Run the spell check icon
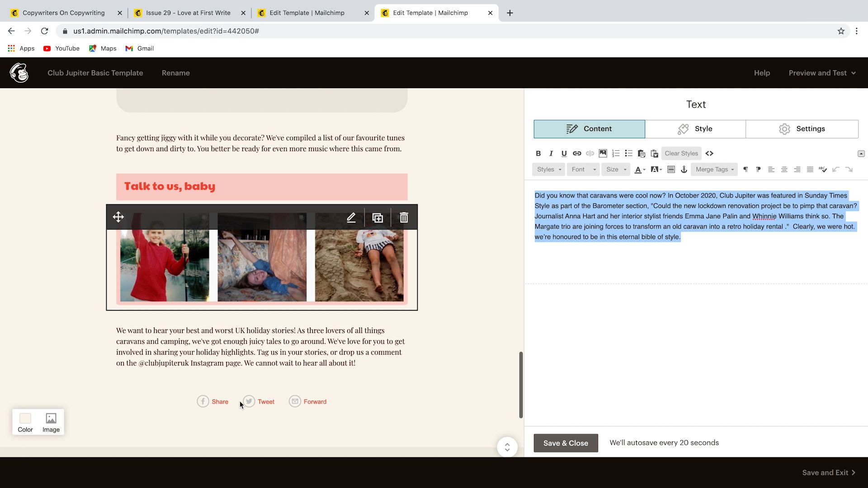 click(823, 169)
